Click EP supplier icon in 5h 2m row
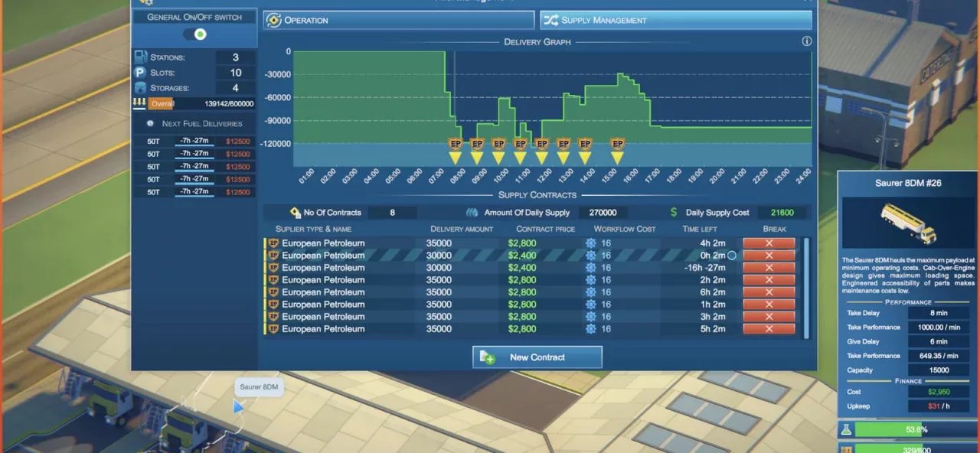 point(273,329)
